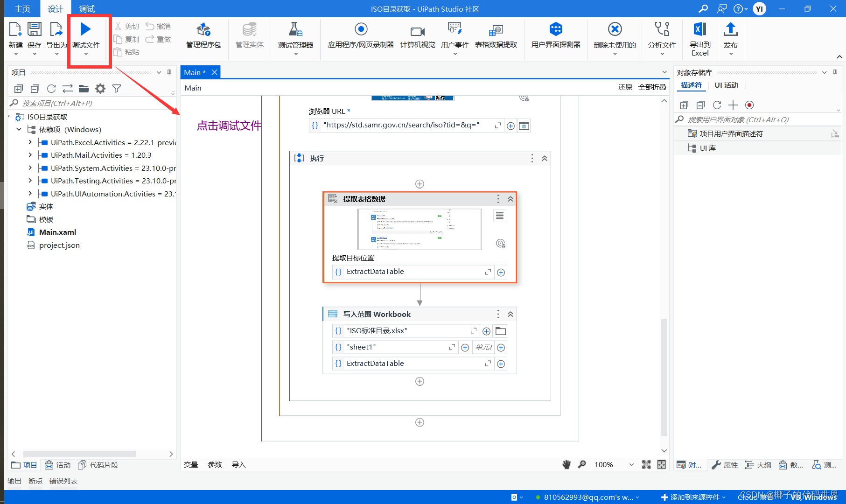Select the 设计 (Design) ribbon tab
The image size is (846, 504).
[55, 9]
